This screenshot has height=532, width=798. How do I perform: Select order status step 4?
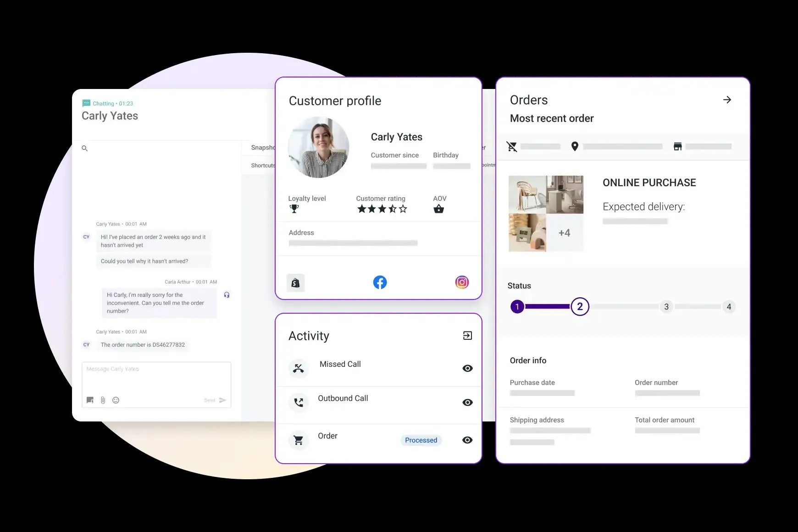729,307
